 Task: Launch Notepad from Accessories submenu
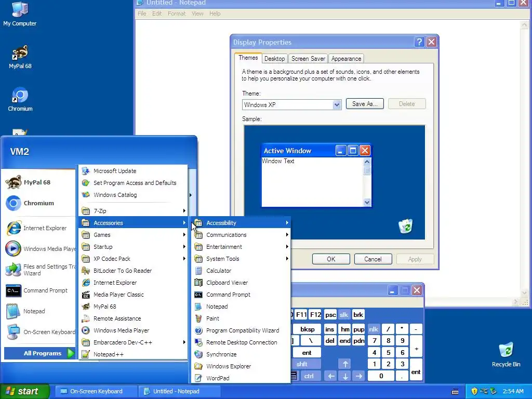point(241,307)
